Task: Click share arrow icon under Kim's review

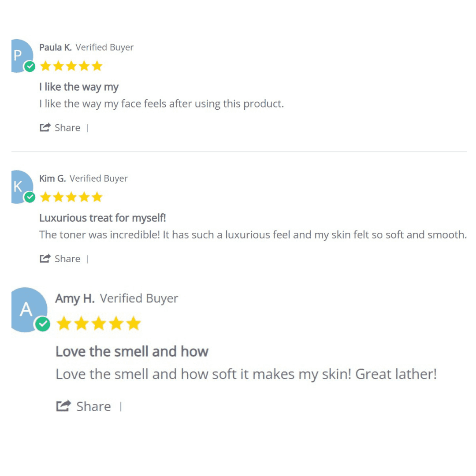Action: coord(45,259)
